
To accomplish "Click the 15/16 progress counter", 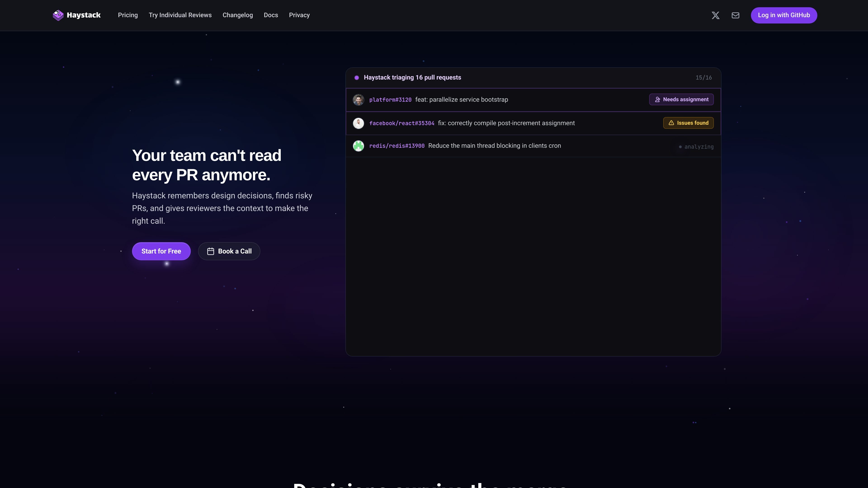I will [x=704, y=77].
